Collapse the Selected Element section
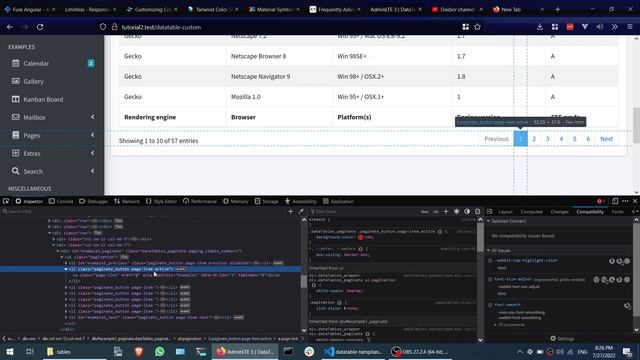Viewport: 640px width, 360px height. tap(489, 221)
